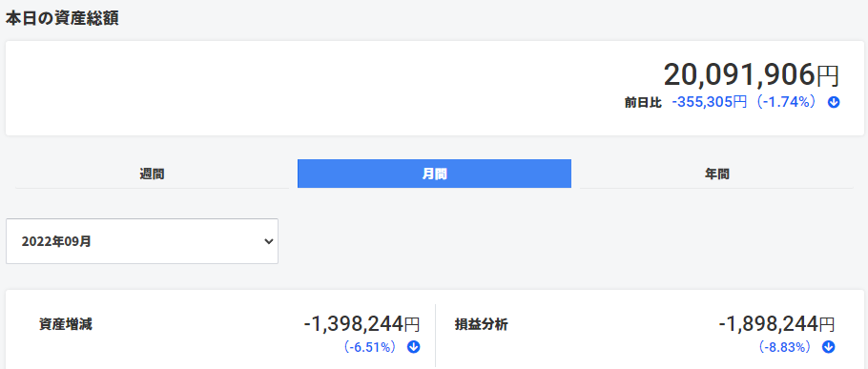Switch to the 週間 tab
The height and width of the screenshot is (369, 868).
point(152,174)
